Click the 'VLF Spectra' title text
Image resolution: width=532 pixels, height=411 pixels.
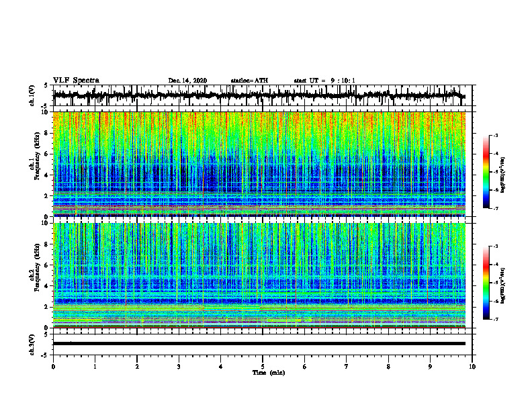click(76, 81)
